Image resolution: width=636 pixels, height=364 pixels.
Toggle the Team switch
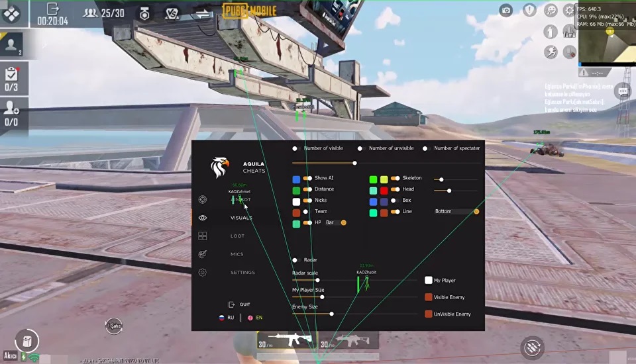coord(307,212)
